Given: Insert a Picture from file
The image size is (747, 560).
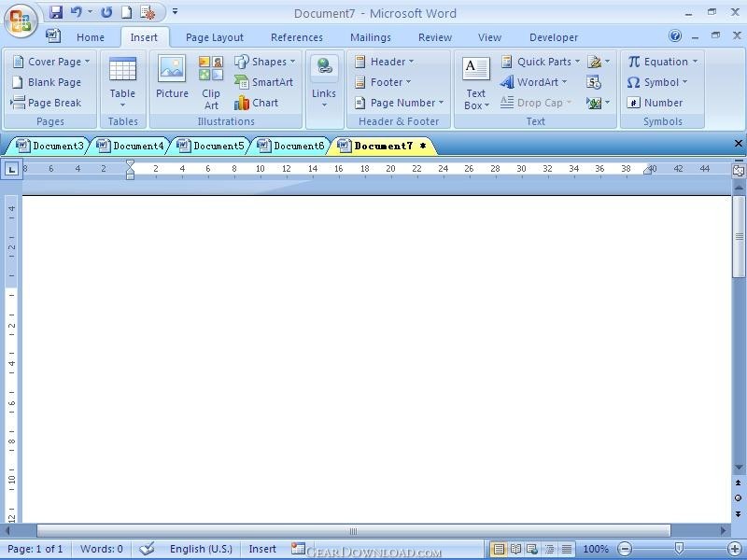Looking at the screenshot, I should pyautogui.click(x=172, y=77).
